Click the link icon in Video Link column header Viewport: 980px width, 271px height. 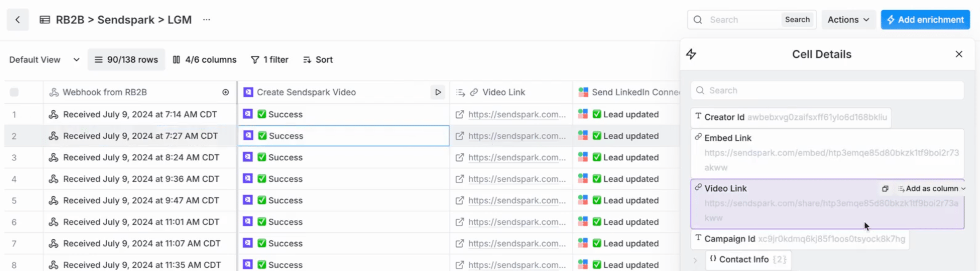[474, 92]
